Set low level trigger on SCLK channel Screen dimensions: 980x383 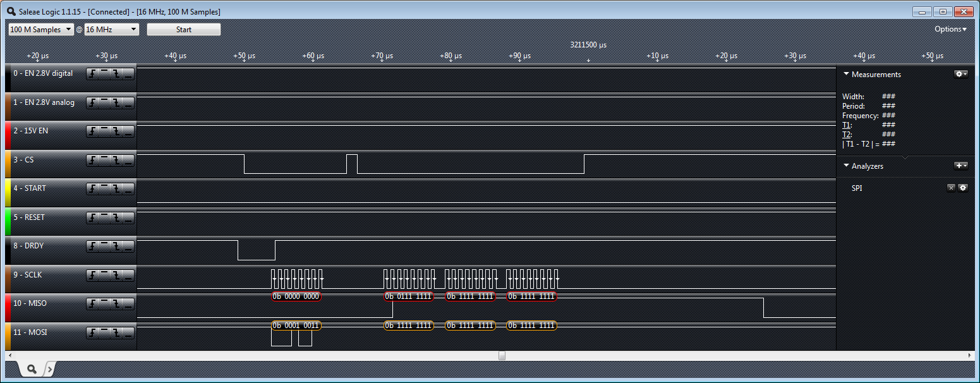click(x=128, y=275)
